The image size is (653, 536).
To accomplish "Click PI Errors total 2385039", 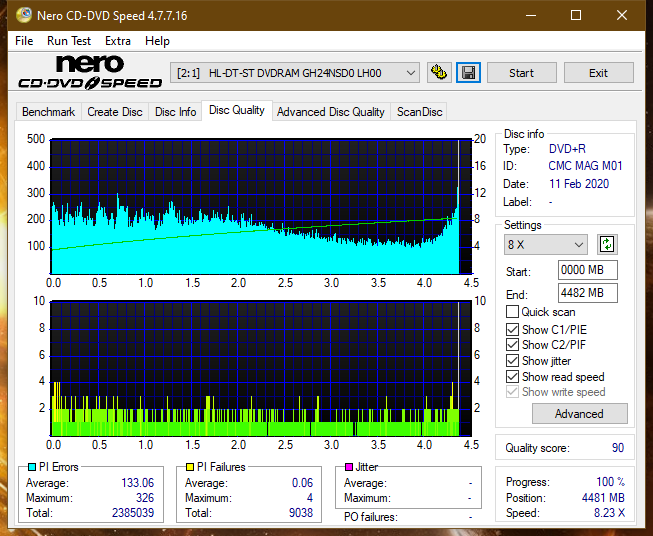I will (133, 513).
